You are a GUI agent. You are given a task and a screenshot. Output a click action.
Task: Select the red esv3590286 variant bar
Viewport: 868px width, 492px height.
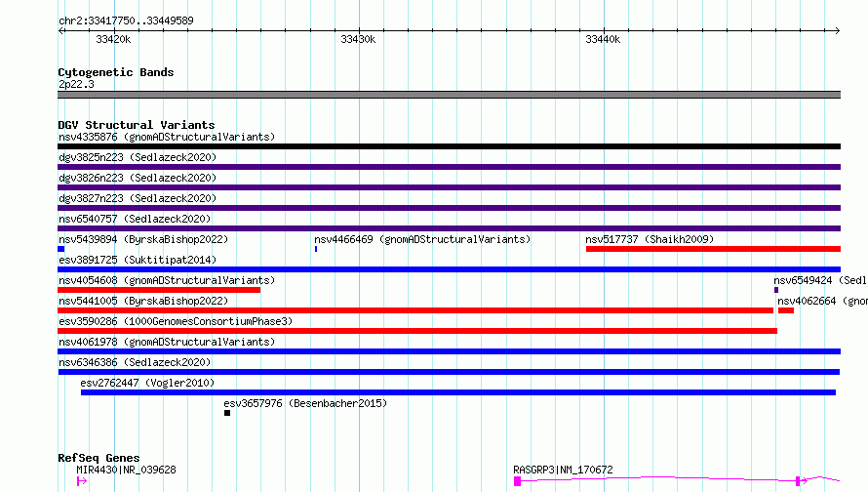[417, 331]
